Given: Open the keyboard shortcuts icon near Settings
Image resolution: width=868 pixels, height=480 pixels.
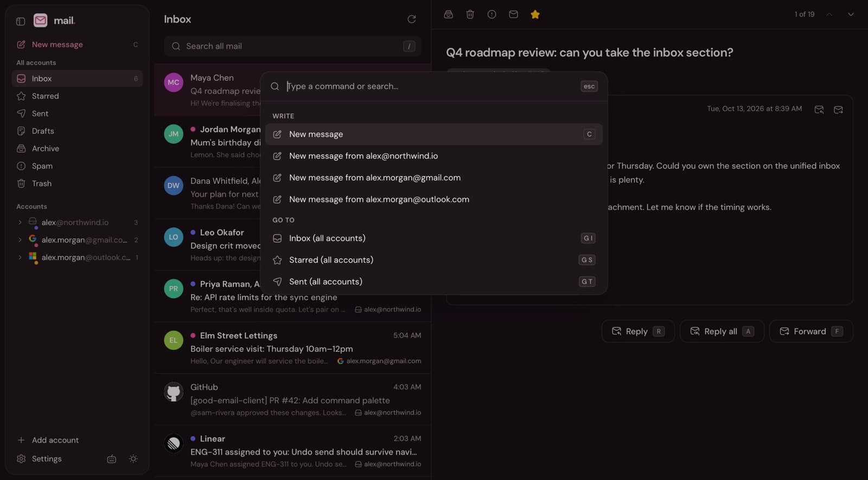Looking at the screenshot, I should (112, 459).
